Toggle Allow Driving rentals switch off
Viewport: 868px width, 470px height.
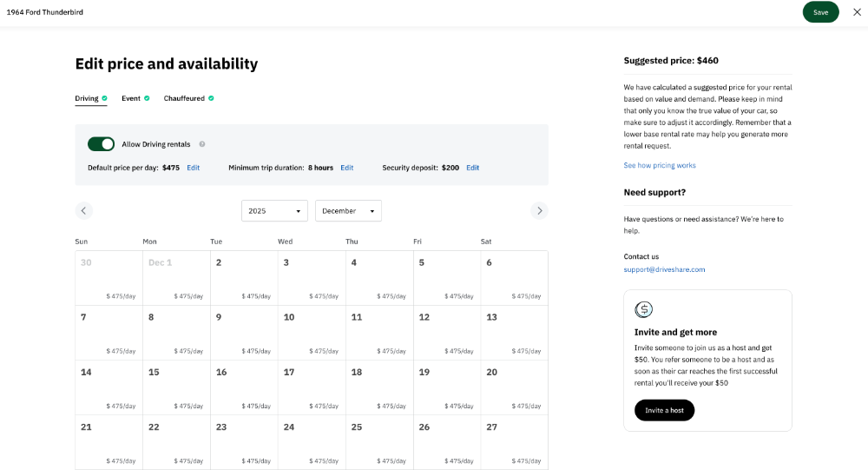pos(101,144)
